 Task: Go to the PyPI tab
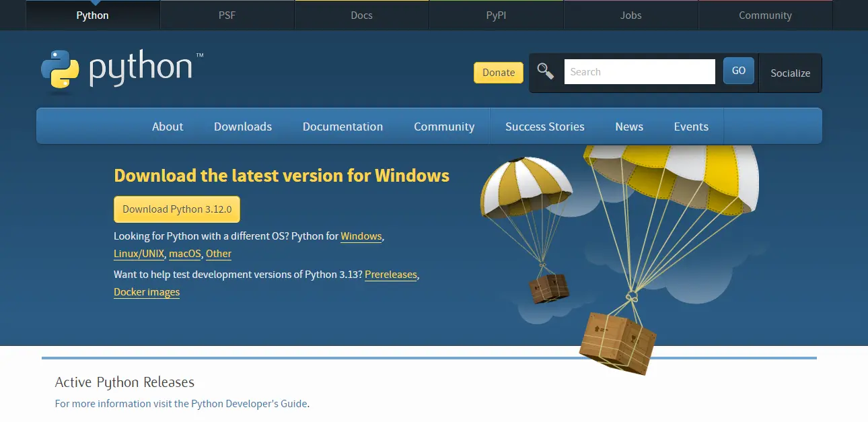496,15
